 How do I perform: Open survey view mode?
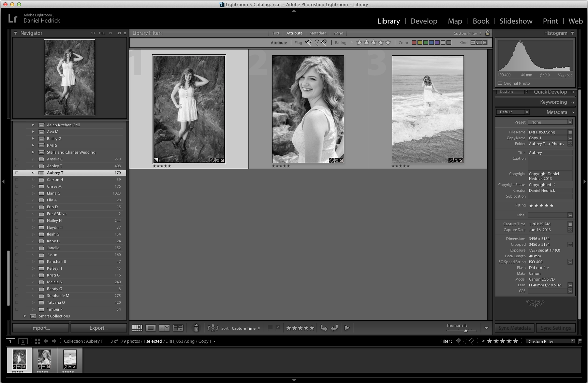pyautogui.click(x=178, y=328)
